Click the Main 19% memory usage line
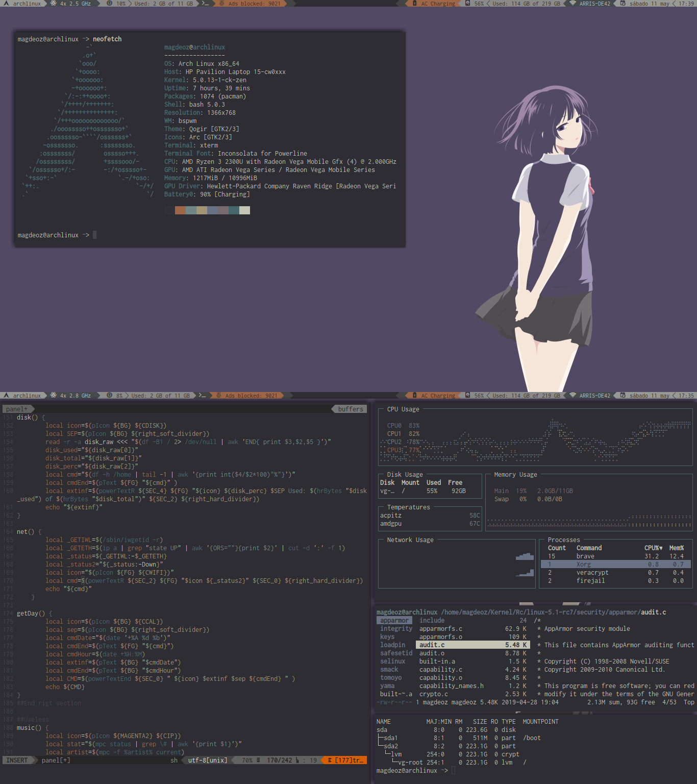This screenshot has height=784, width=697. click(533, 491)
